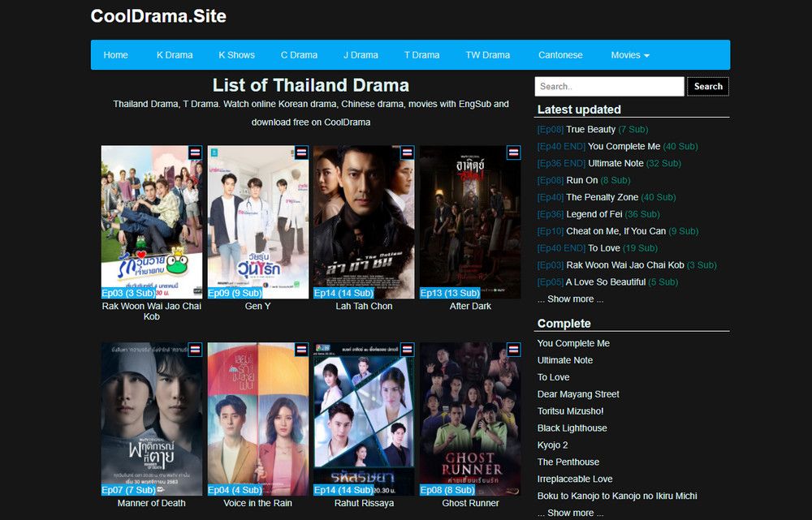Select Cantonese in navigation bar

tap(560, 55)
